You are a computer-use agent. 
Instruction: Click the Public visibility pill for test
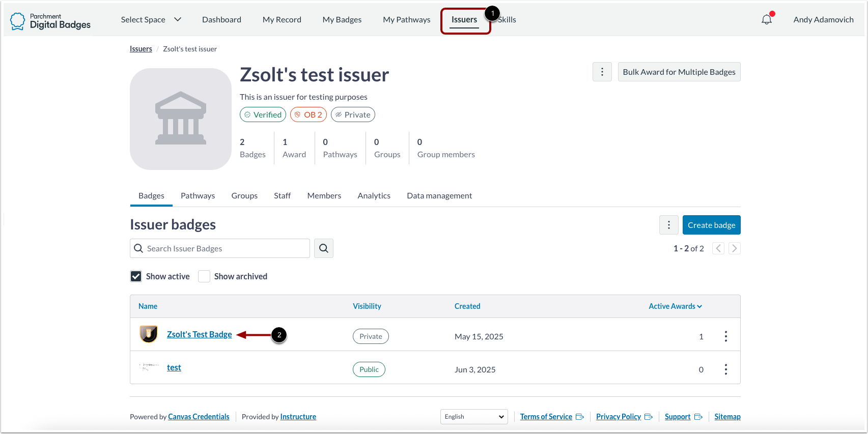coord(369,369)
